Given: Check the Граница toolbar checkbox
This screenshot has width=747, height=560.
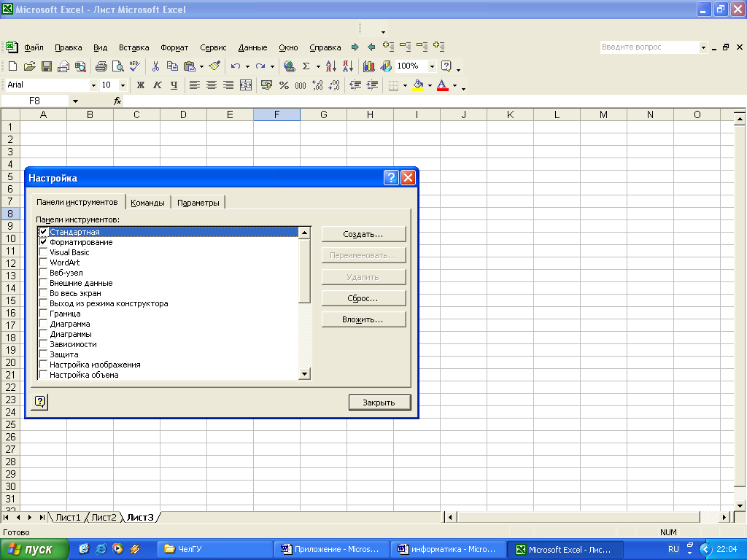Looking at the screenshot, I should point(43,314).
